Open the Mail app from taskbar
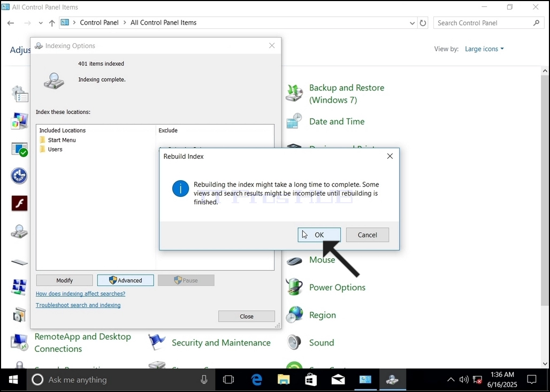 pyautogui.click(x=338, y=380)
